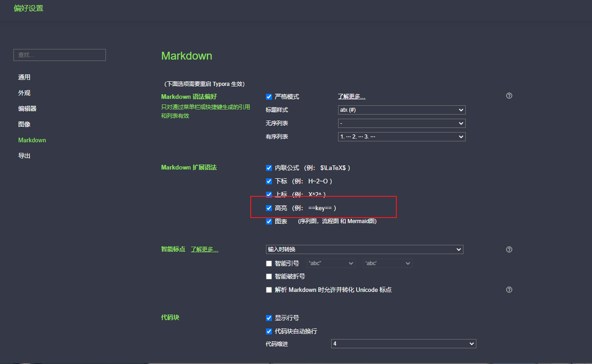Screen dimensions: 592x364
Task: Click the Markdown 扩展语法 section label
Action: point(189,167)
